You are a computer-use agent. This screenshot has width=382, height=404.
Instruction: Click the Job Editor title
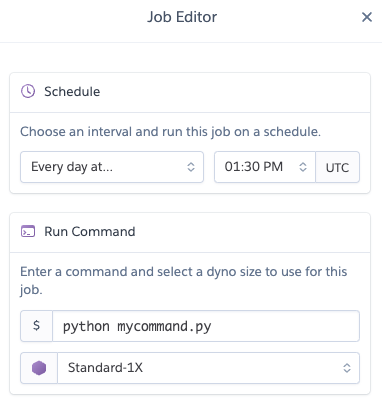[182, 17]
